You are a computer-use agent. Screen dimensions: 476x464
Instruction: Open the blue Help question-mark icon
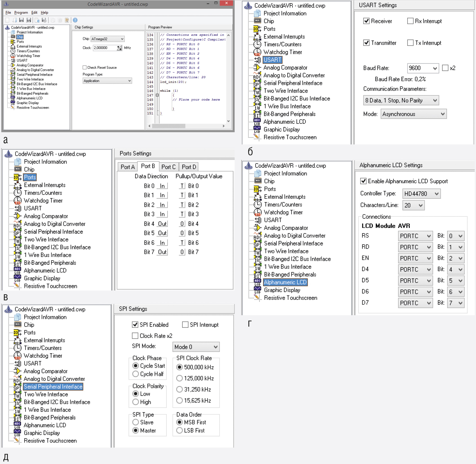[75, 20]
